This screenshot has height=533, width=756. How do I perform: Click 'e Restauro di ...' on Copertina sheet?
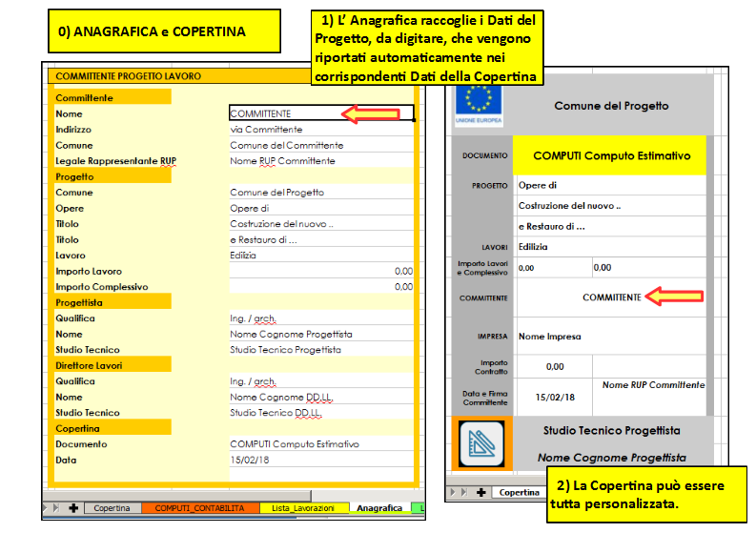tap(611, 226)
